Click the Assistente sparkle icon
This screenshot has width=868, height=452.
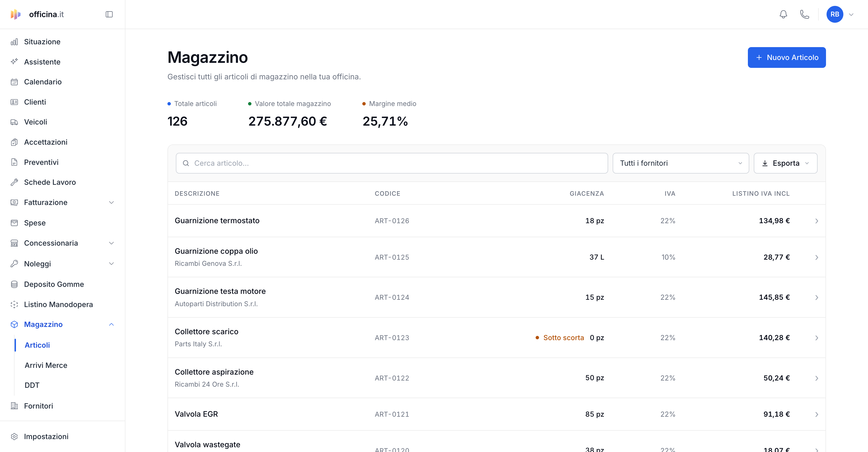14,62
